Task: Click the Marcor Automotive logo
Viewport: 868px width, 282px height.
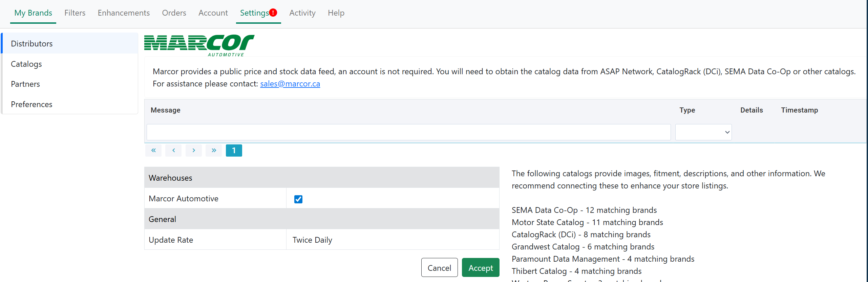Action: 199,45
